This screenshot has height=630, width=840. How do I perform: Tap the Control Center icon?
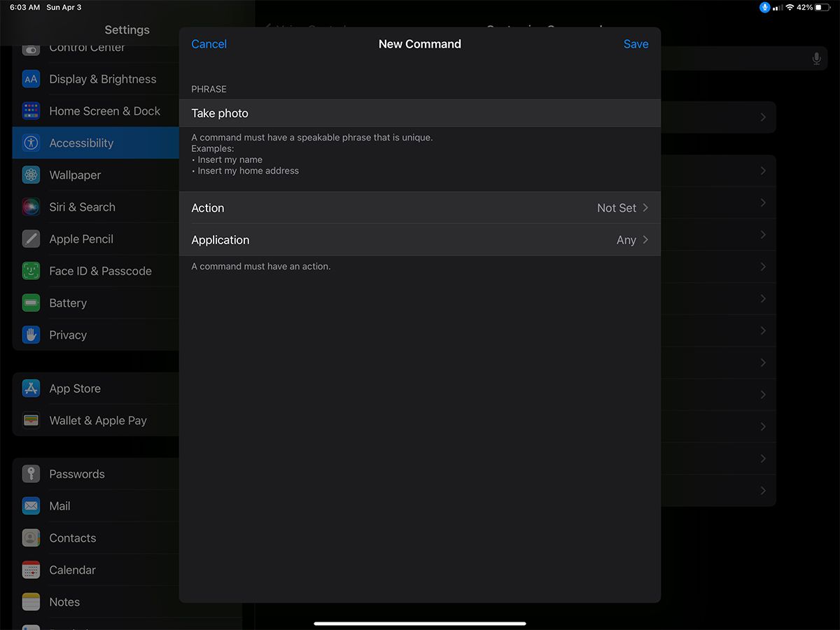pyautogui.click(x=31, y=50)
